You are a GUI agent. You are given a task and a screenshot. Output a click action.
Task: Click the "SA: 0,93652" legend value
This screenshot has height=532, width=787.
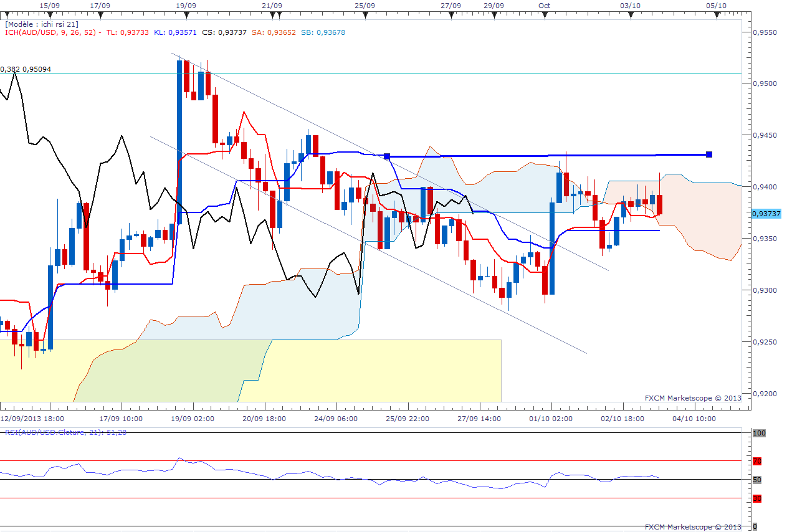pos(273,32)
